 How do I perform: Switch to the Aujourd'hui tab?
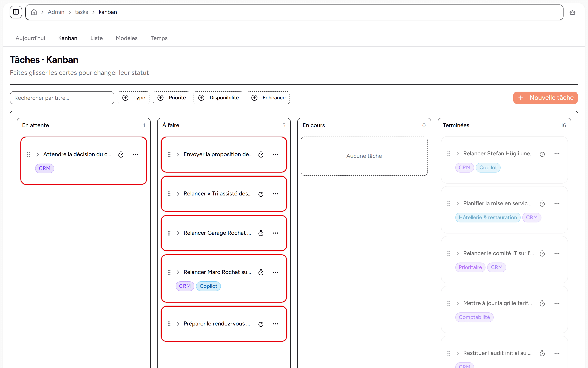tap(30, 38)
